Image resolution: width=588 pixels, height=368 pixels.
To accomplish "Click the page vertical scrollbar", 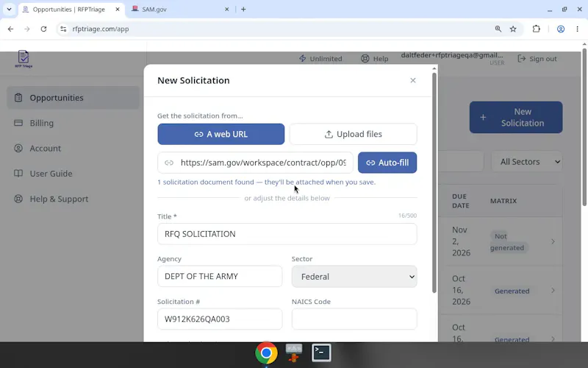I will [x=584, y=126].
